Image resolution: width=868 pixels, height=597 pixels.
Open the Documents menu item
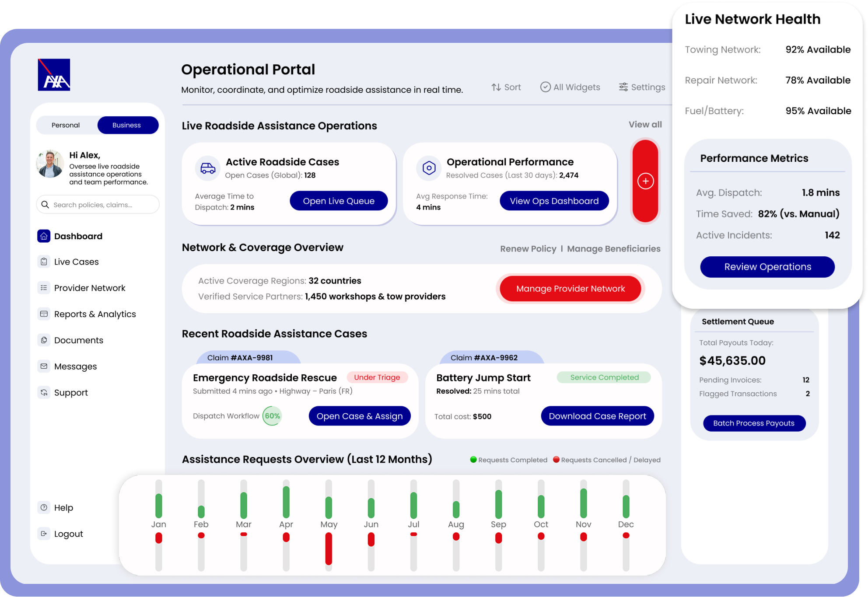point(79,340)
